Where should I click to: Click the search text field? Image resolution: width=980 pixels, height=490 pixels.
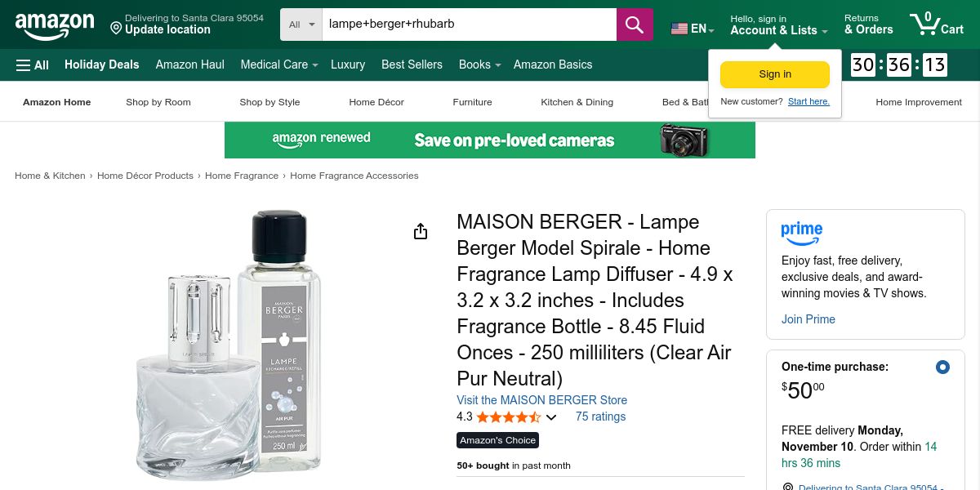tap(470, 24)
